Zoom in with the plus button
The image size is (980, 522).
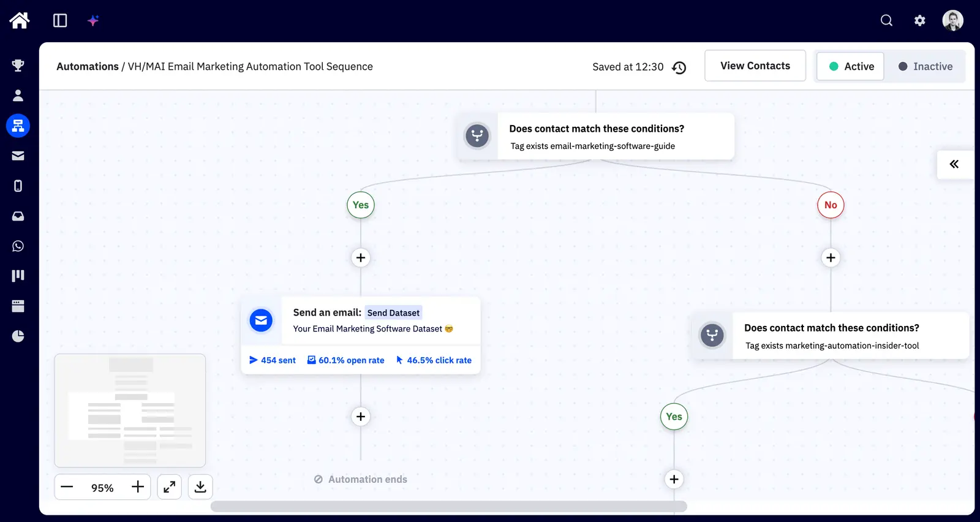(138, 487)
